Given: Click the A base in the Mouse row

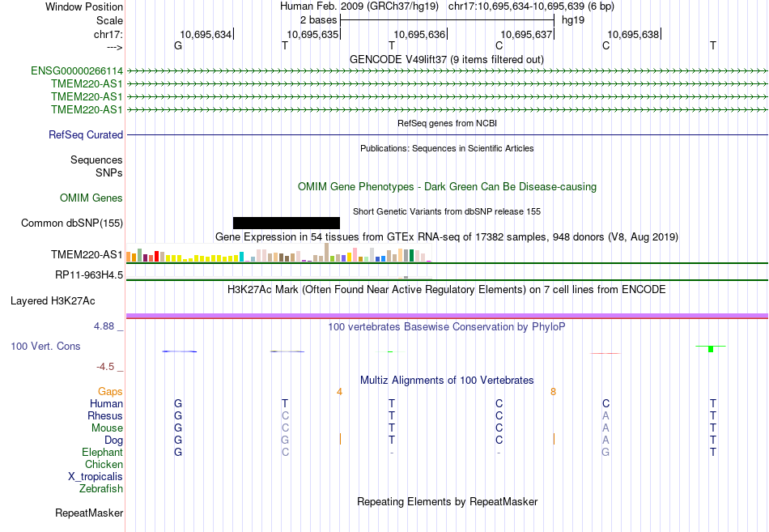Looking at the screenshot, I should (x=605, y=428).
